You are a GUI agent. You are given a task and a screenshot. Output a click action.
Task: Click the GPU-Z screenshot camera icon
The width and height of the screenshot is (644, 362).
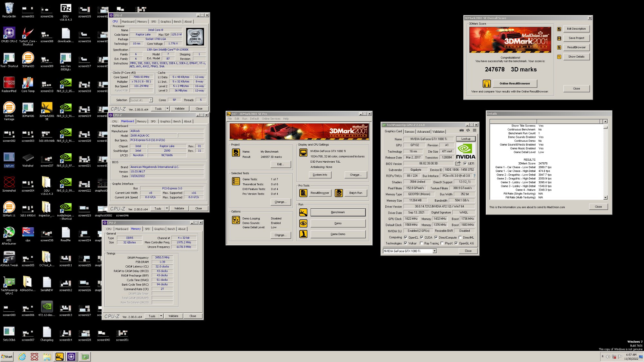click(x=461, y=130)
